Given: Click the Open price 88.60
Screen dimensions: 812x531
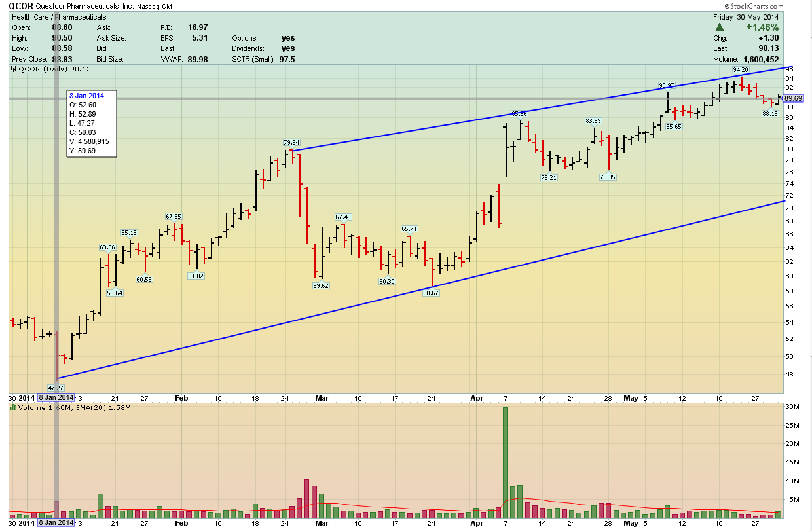Looking at the screenshot, I should [62, 27].
